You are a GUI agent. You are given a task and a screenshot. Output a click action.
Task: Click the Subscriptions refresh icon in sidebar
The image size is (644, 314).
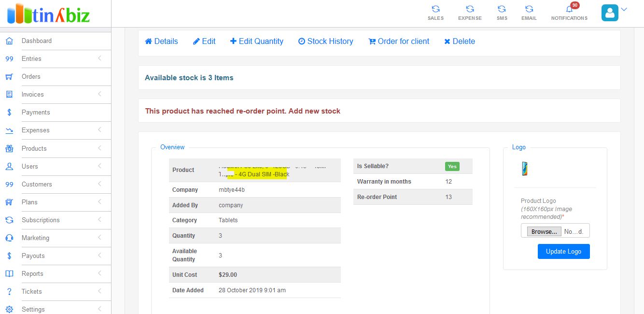(9, 220)
